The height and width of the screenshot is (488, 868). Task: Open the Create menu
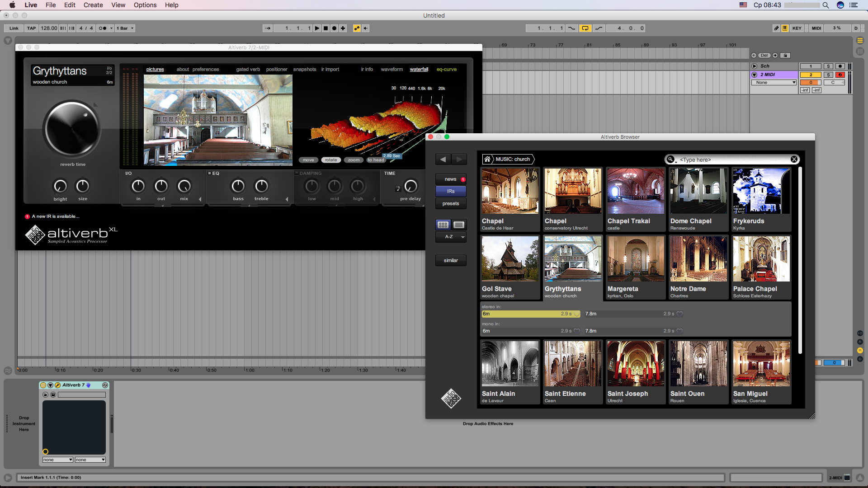click(93, 5)
